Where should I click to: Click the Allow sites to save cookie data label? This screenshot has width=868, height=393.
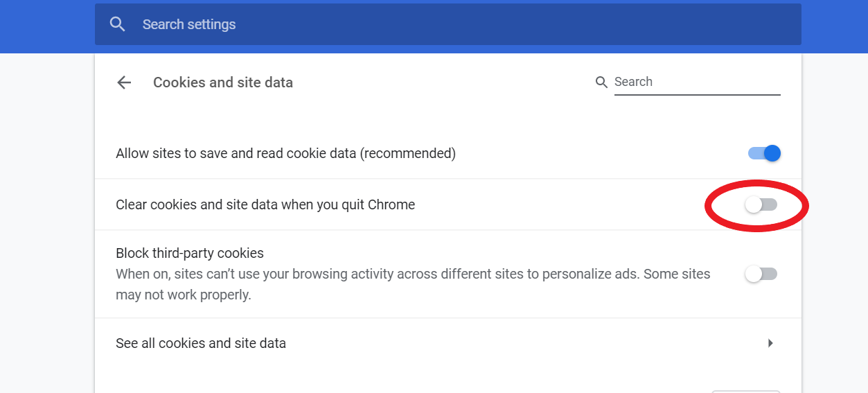click(x=285, y=153)
